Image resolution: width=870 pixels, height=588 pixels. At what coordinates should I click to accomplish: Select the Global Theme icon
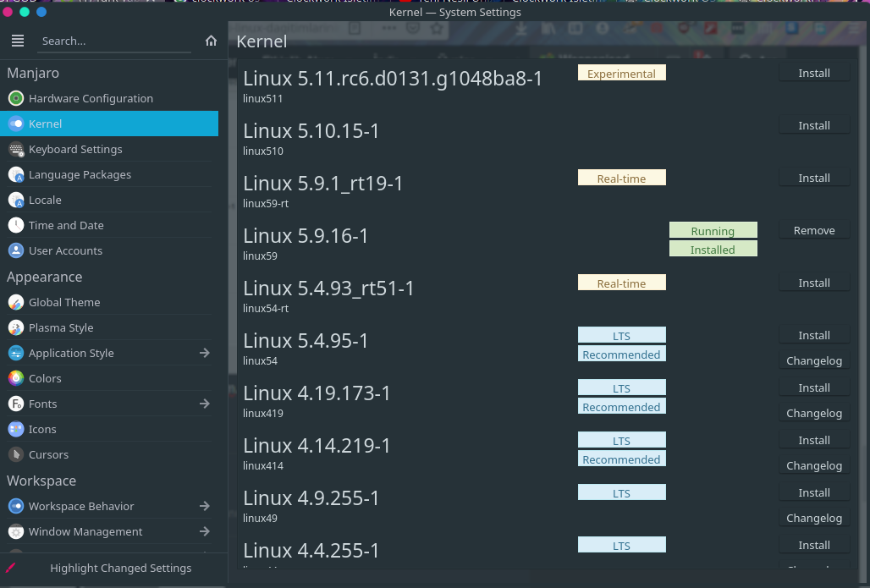[x=16, y=302]
